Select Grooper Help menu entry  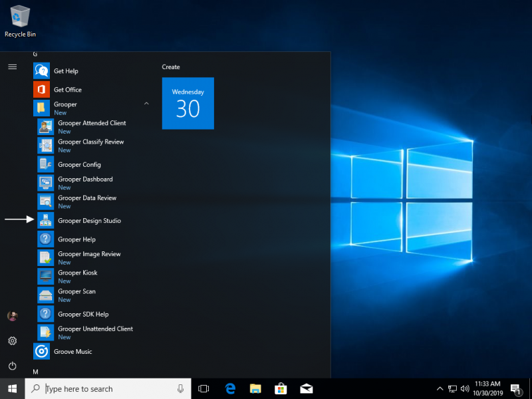click(x=76, y=239)
